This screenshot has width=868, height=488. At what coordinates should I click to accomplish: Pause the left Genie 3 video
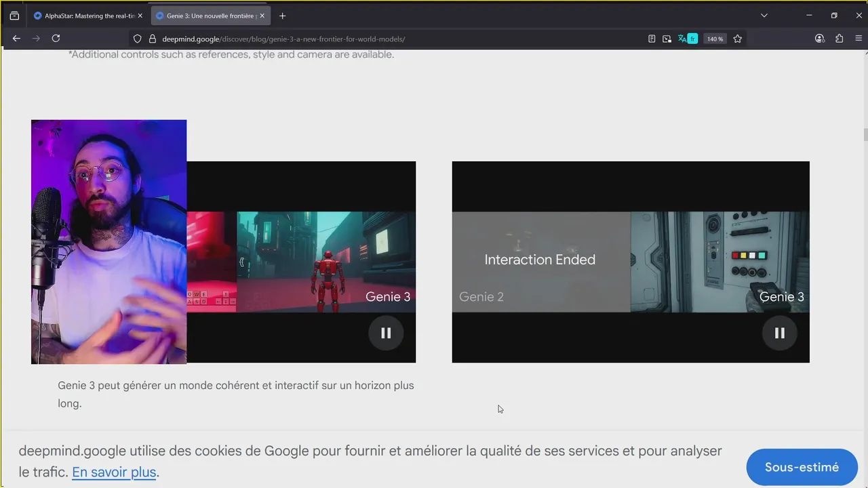pyautogui.click(x=386, y=333)
